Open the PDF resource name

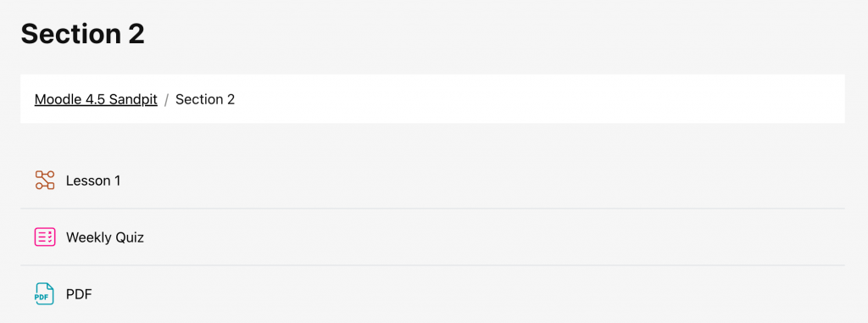(x=79, y=294)
